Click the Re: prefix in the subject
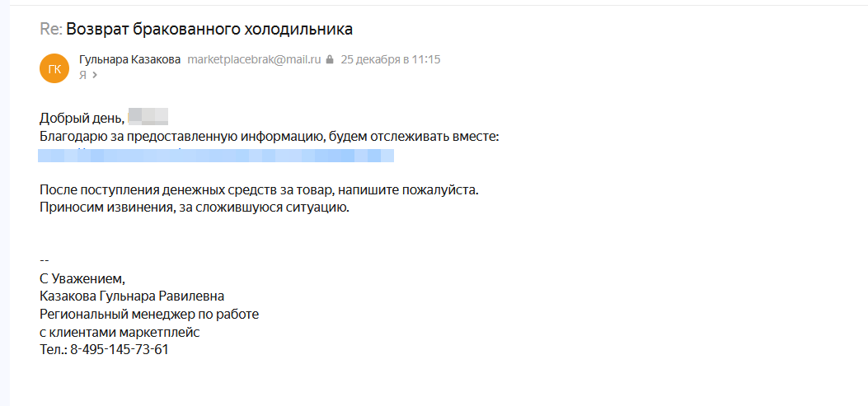The width and height of the screenshot is (868, 406). 50,30
